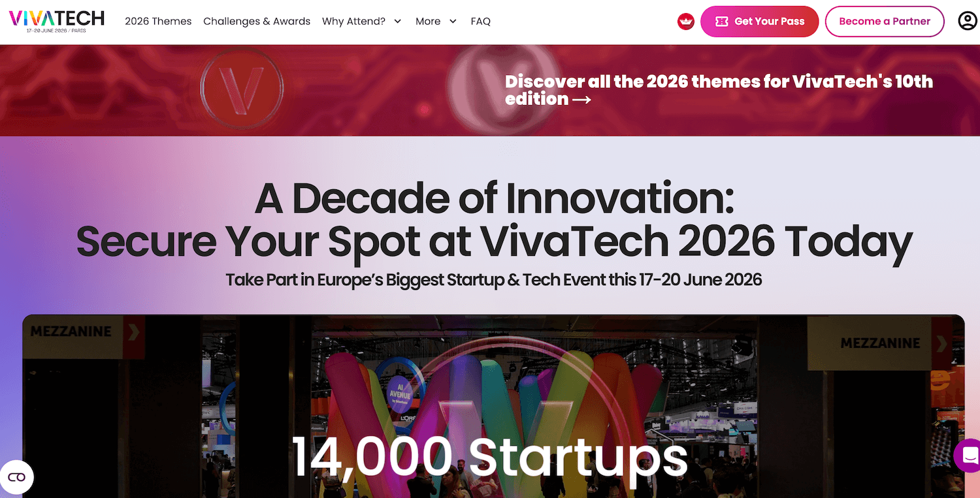This screenshot has height=498, width=980.
Task: Click the arrow after the banner's 10th edition text
Action: click(581, 100)
